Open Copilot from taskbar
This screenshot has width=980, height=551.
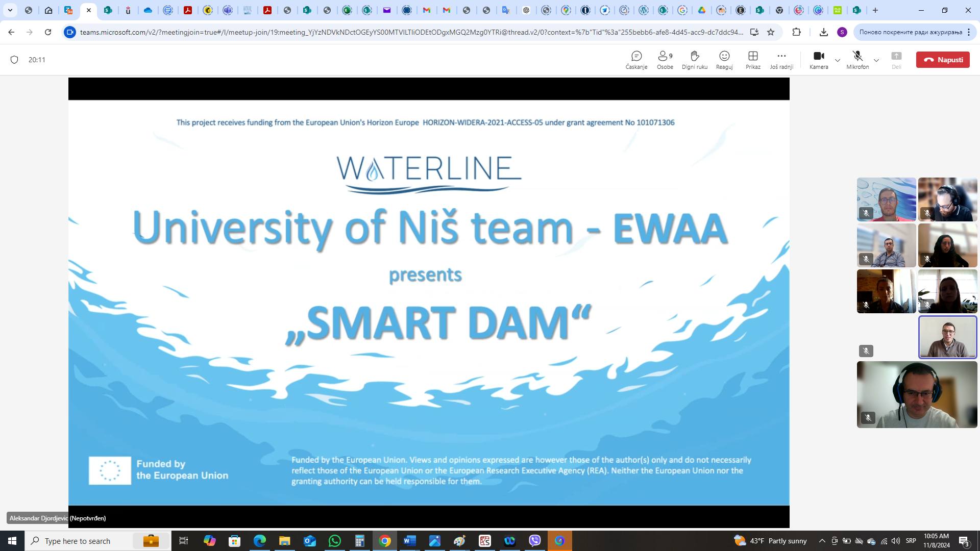tap(209, 541)
